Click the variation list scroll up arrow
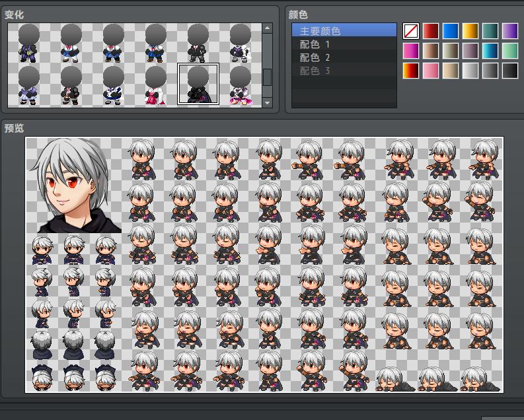 click(267, 28)
